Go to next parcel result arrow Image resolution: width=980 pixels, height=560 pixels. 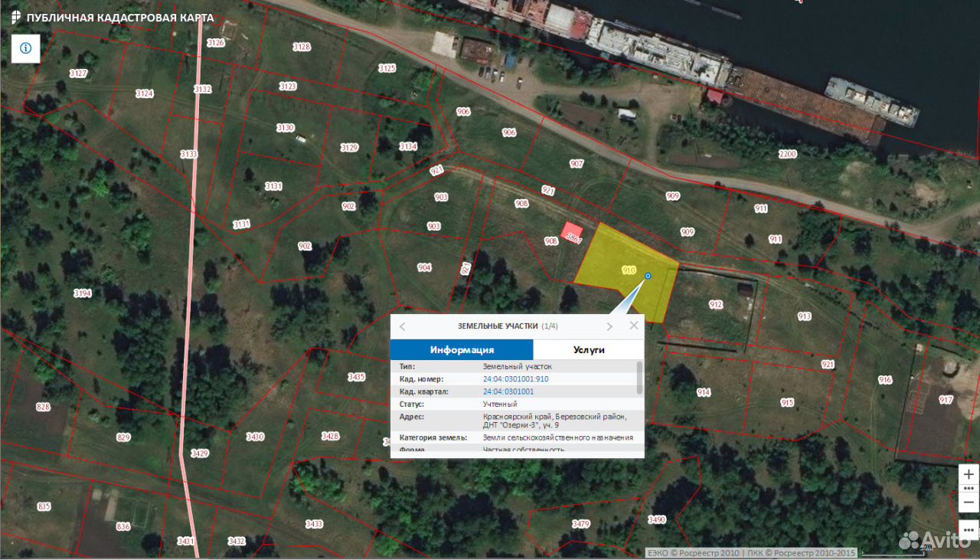(x=609, y=326)
